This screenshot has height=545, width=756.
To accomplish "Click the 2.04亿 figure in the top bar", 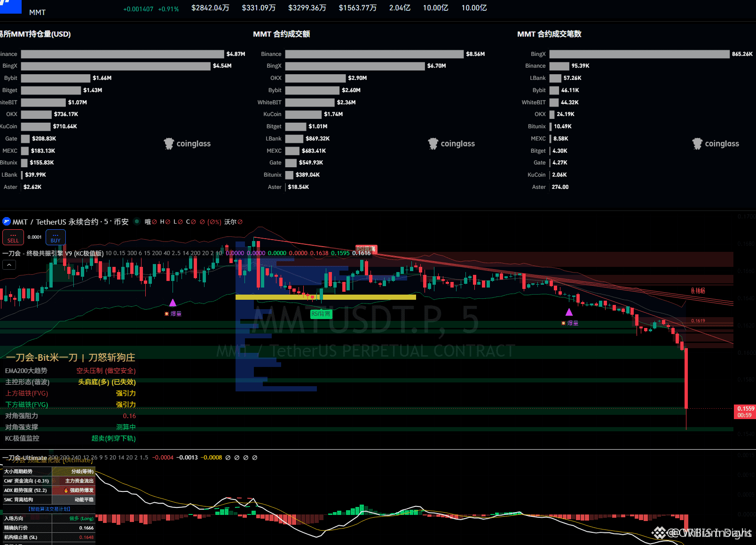I will 400,8.
